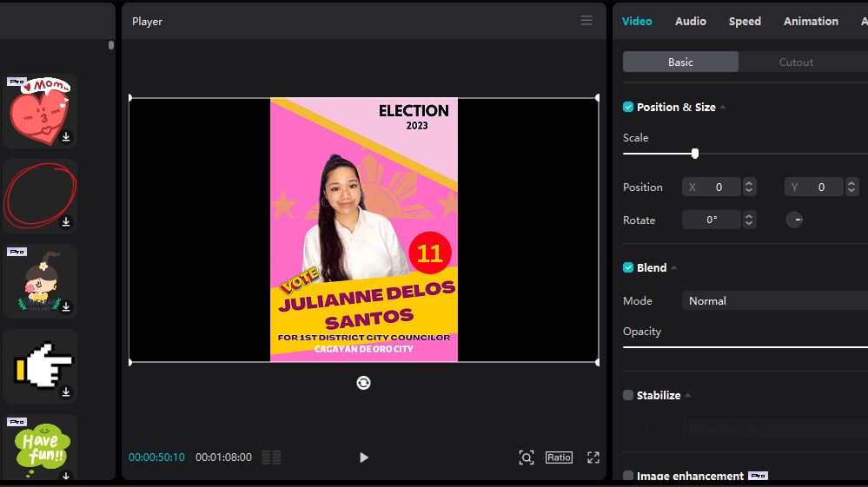Screen dimensions: 868x487
Task: Switch to the Audio tab
Action: [x=690, y=21]
